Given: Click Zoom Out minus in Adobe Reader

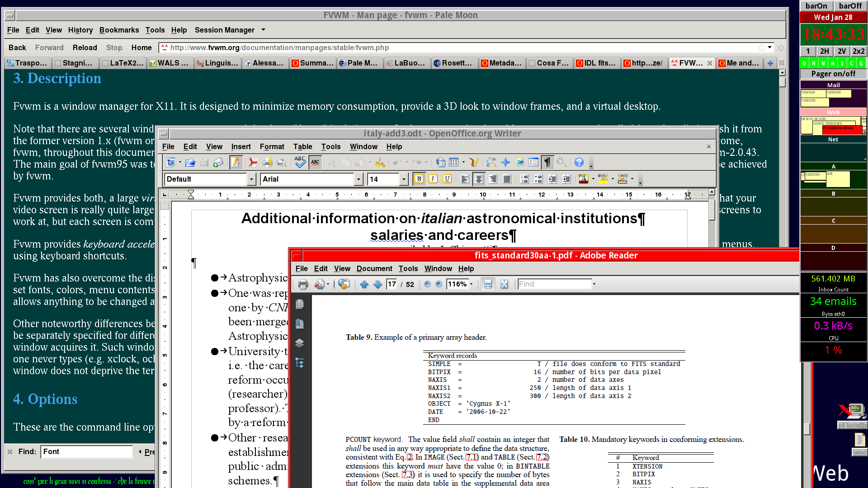Looking at the screenshot, I should click(x=427, y=284).
